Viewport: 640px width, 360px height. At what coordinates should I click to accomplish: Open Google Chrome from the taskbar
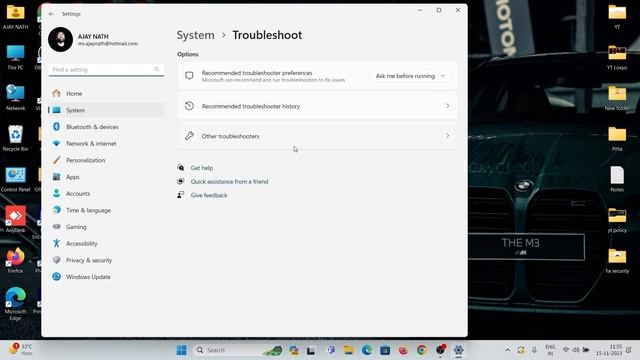422,350
